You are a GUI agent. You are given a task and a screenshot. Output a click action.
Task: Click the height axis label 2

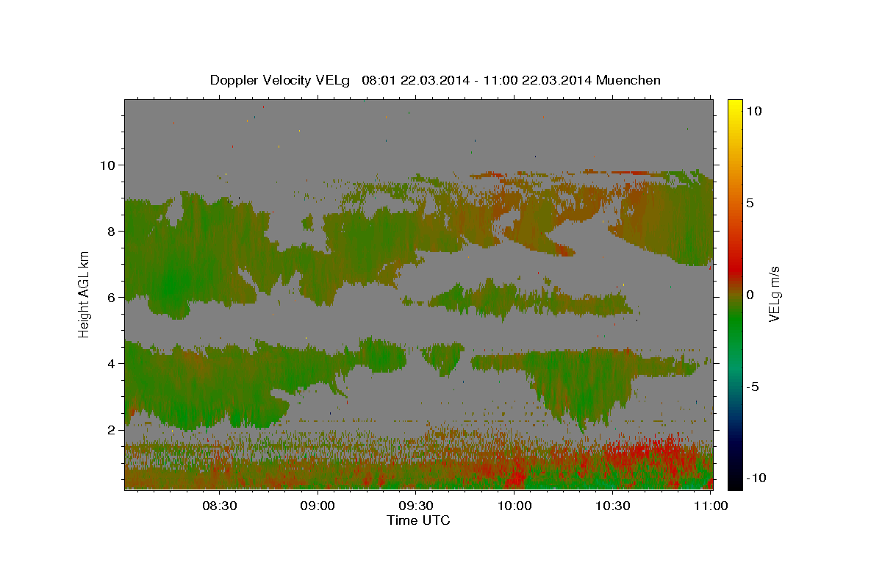[112, 429]
